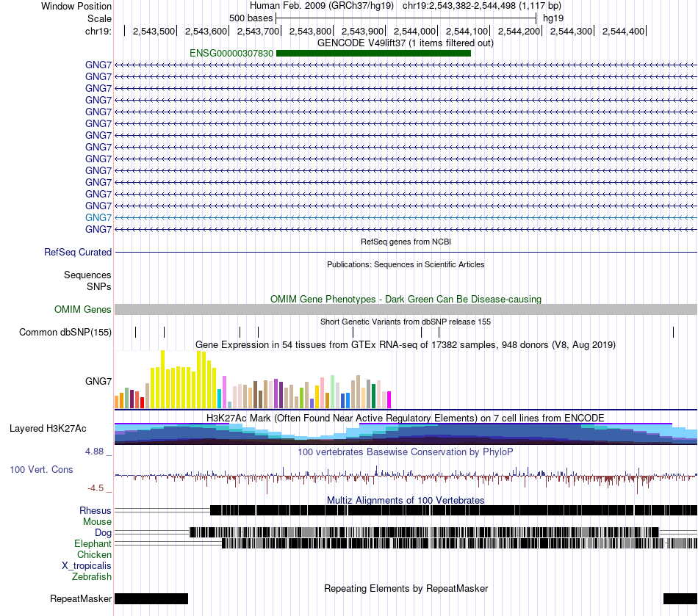
Task: Open the RefSeq genes from NCBI title
Action: click(x=406, y=242)
